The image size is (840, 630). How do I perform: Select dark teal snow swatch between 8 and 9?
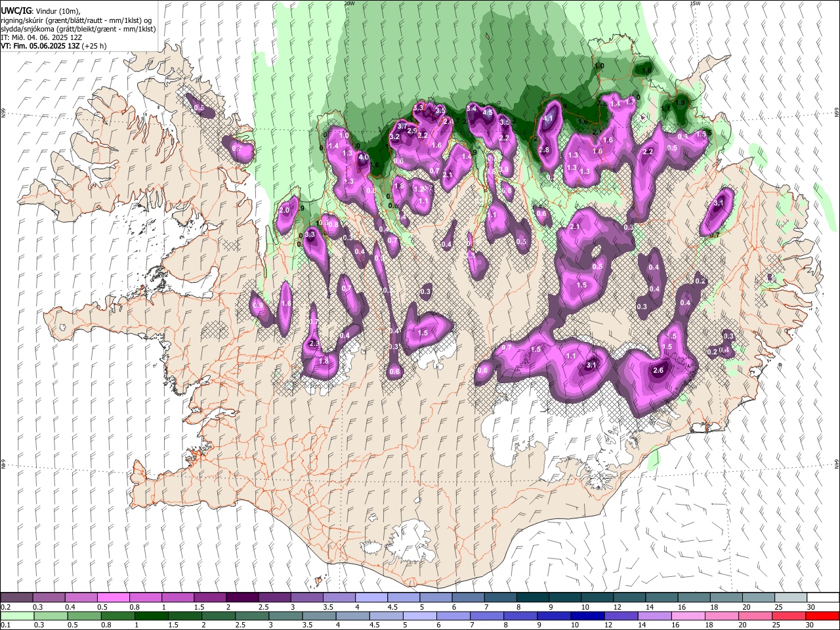532,597
